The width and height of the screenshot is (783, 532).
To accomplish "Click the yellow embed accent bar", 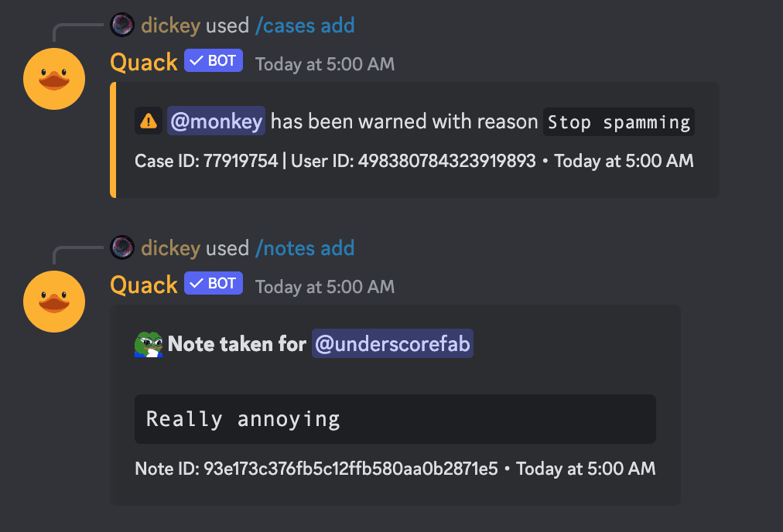I will (115, 139).
